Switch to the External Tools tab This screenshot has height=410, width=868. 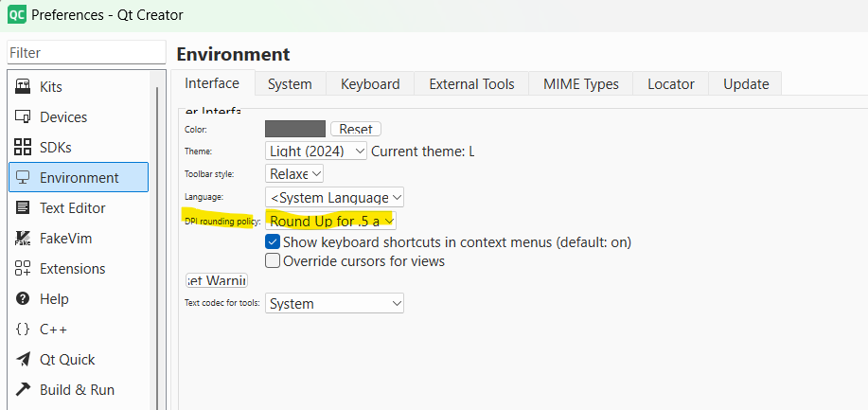(x=471, y=84)
